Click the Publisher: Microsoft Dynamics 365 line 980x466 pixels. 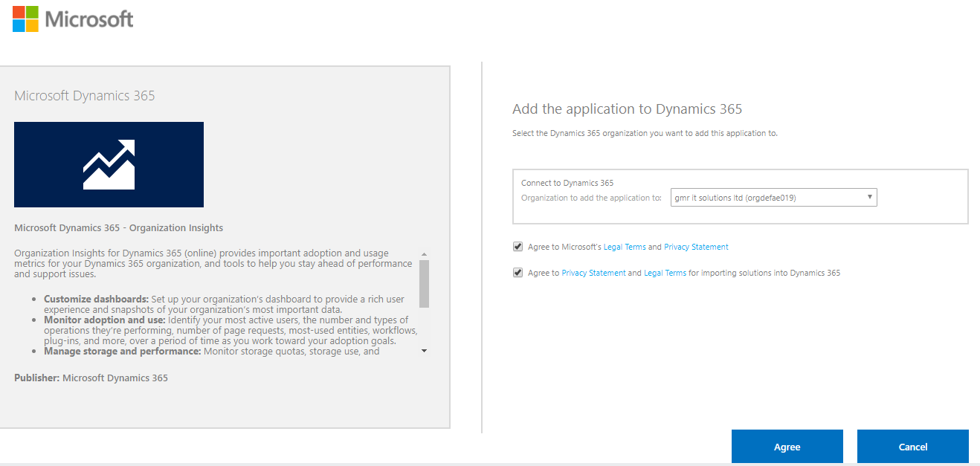[x=91, y=378]
